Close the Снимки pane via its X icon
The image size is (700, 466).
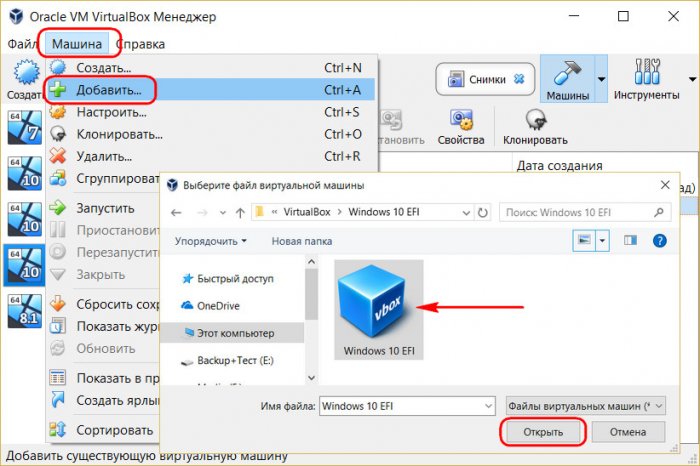[x=519, y=79]
